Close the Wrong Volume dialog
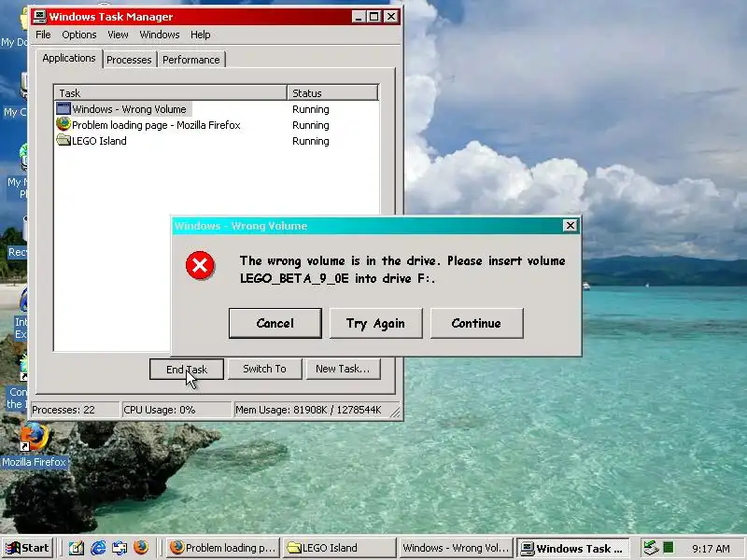The height and width of the screenshot is (560, 747). [570, 225]
